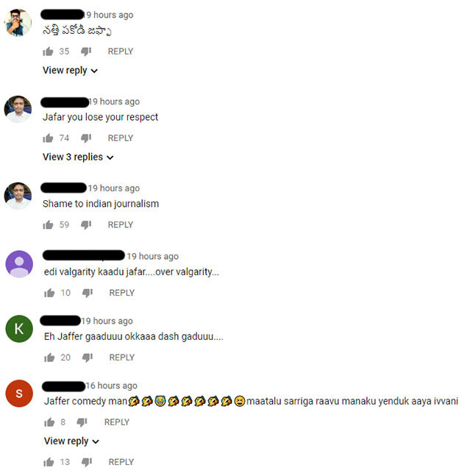The height and width of the screenshot is (476, 467).
Task: Thumbs down the bottom comment with 13 likes
Action: tap(87, 462)
